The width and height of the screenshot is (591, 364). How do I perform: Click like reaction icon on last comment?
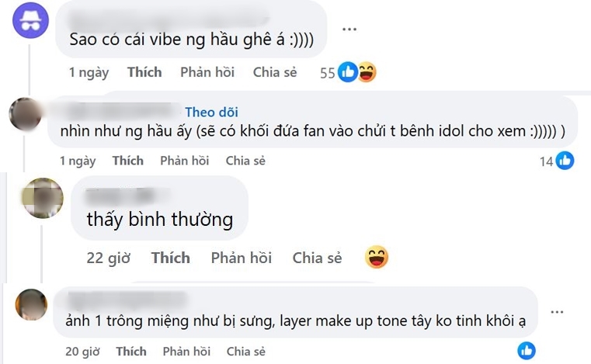tap(527, 351)
